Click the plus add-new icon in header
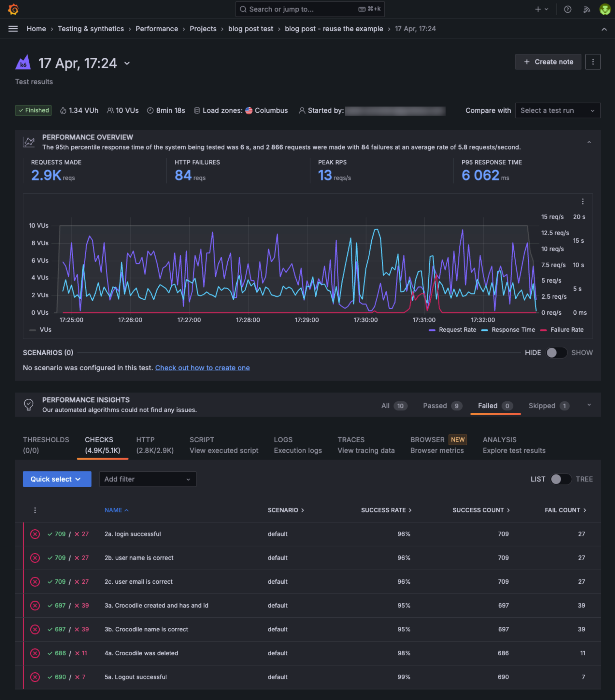Viewport: 615px width, 700px height. tap(538, 9)
